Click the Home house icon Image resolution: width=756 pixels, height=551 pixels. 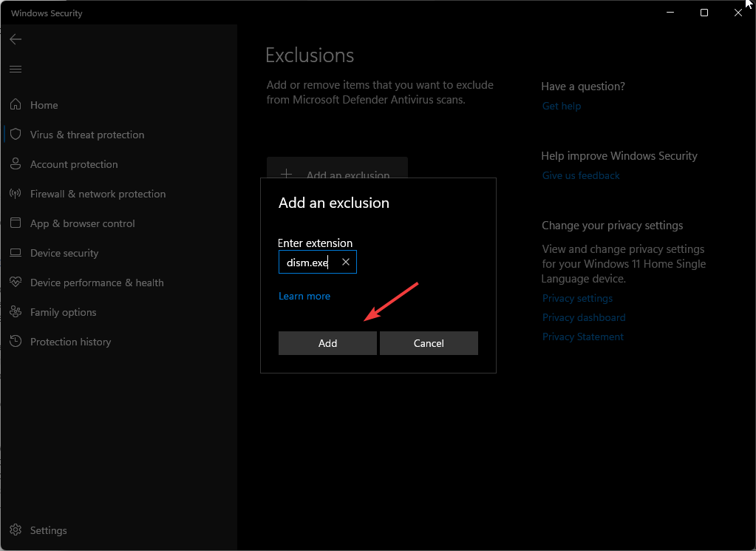[16, 104]
